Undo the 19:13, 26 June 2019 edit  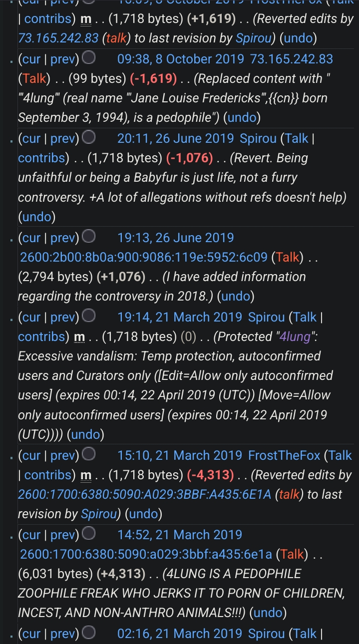pos(237,297)
